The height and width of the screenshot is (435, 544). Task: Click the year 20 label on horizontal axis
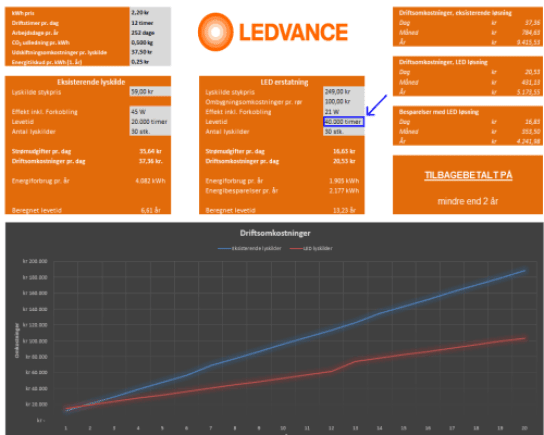point(525,428)
